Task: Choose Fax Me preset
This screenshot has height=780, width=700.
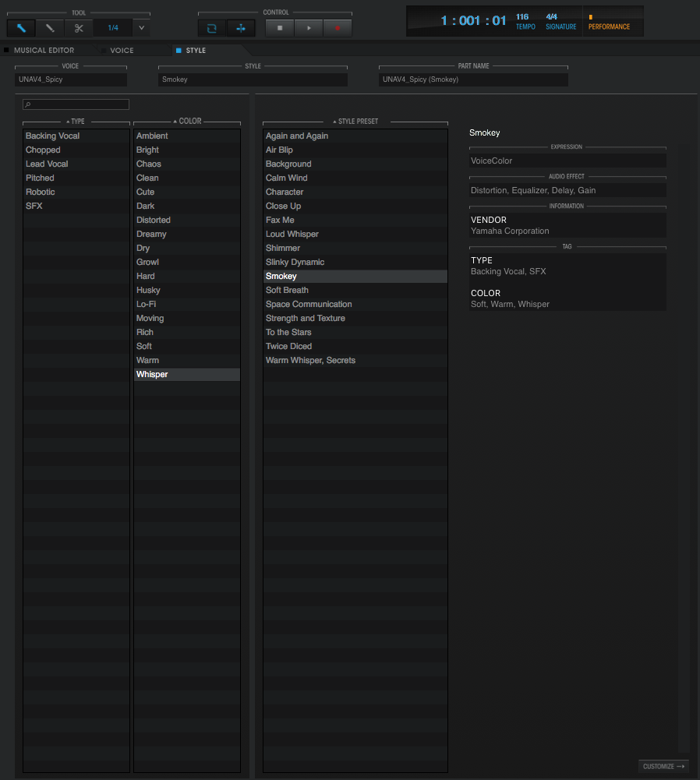Action: point(355,220)
